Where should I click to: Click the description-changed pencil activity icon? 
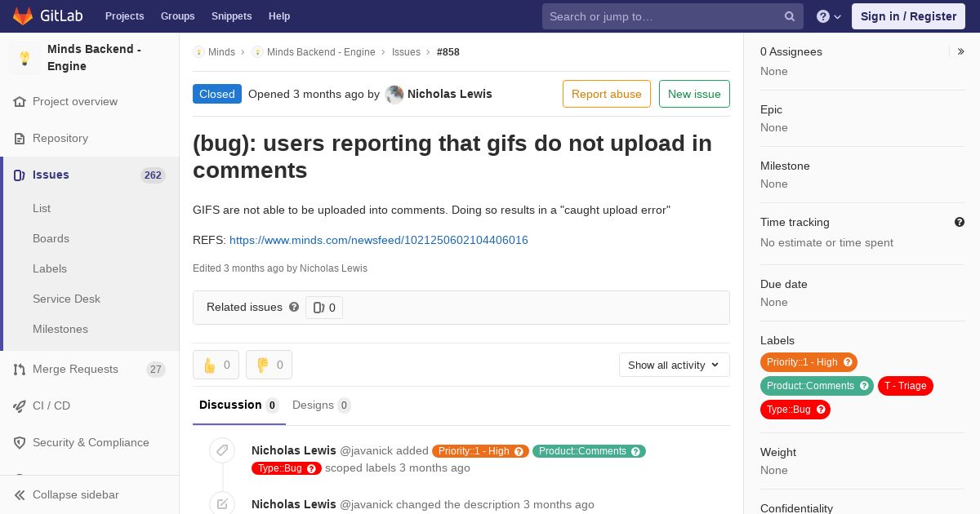(x=222, y=504)
